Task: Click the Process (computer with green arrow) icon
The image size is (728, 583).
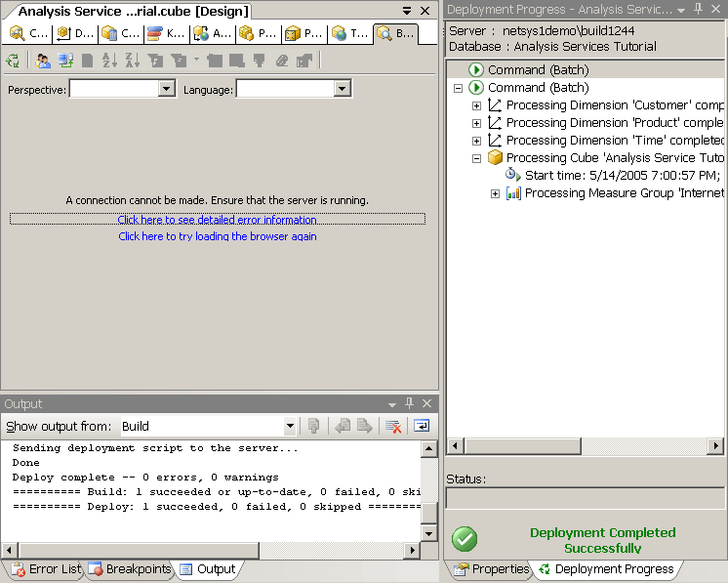Action: pyautogui.click(x=65, y=61)
